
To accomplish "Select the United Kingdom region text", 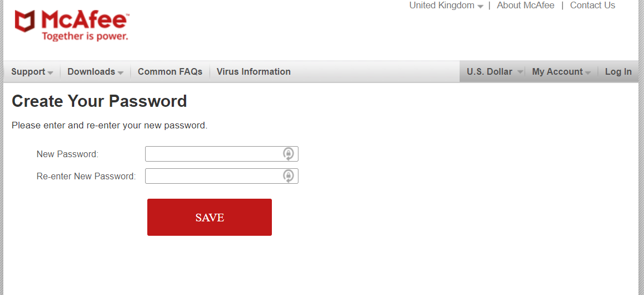I will pos(441,6).
